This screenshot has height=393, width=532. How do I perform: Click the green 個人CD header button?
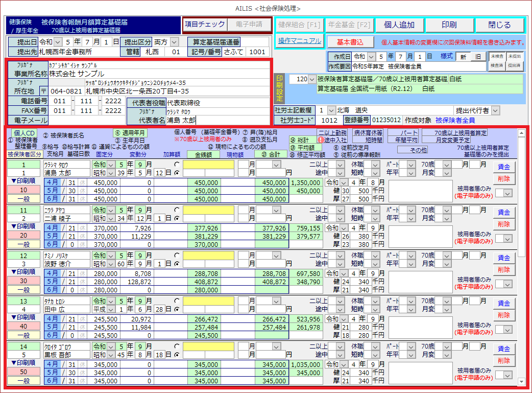tap(25, 133)
